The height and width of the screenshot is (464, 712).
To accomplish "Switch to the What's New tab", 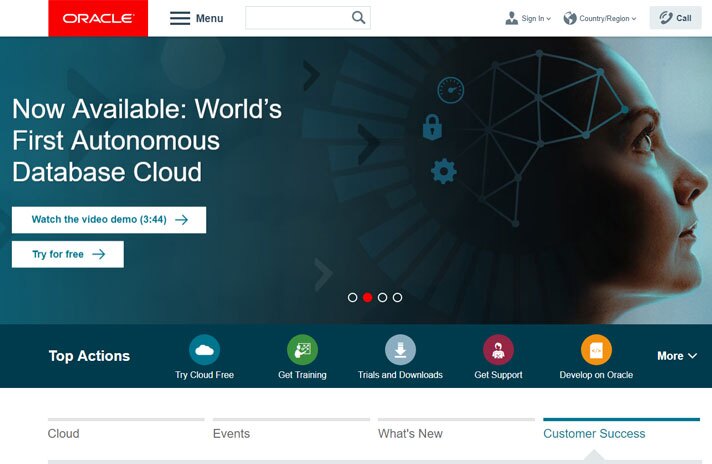I will pyautogui.click(x=456, y=431).
